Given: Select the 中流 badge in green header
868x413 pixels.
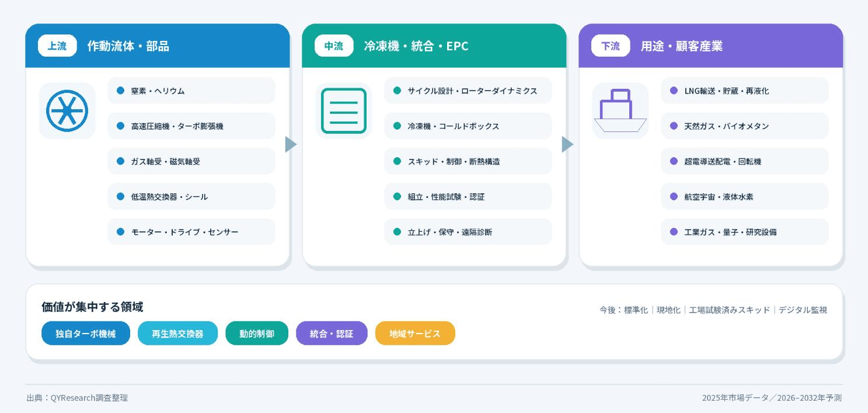Looking at the screenshot, I should (334, 46).
